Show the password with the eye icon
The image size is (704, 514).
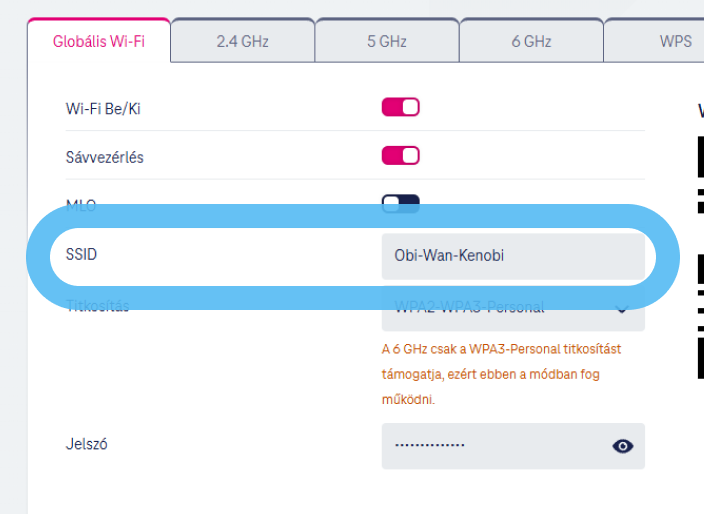[623, 446]
